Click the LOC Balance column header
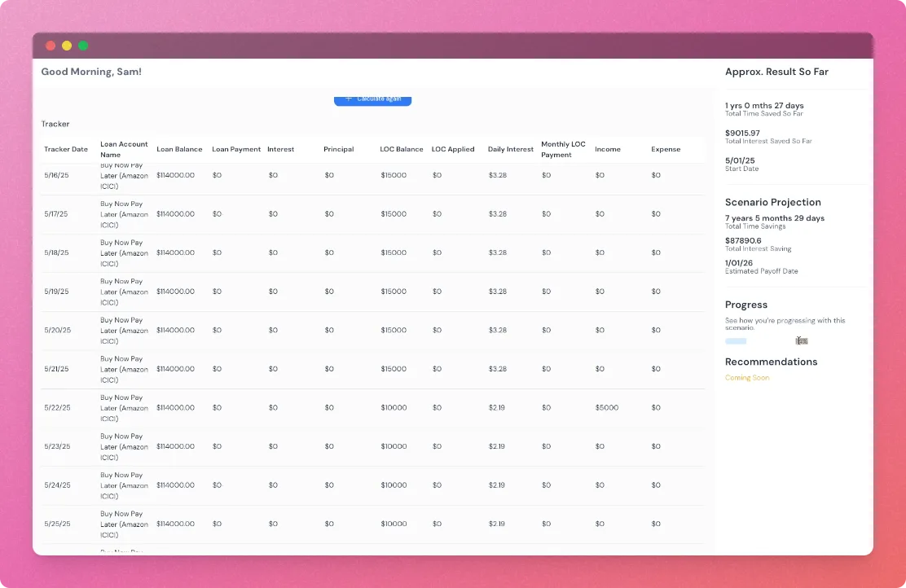 401,149
